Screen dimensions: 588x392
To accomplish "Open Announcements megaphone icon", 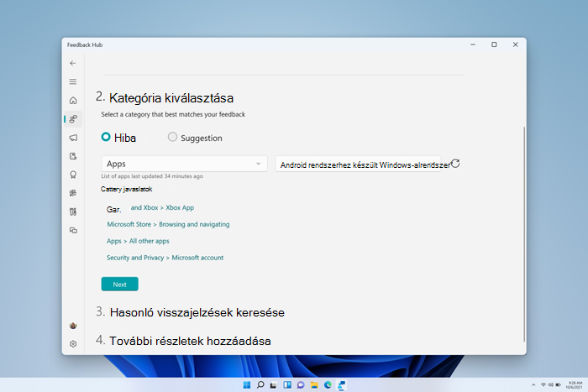I will click(73, 138).
